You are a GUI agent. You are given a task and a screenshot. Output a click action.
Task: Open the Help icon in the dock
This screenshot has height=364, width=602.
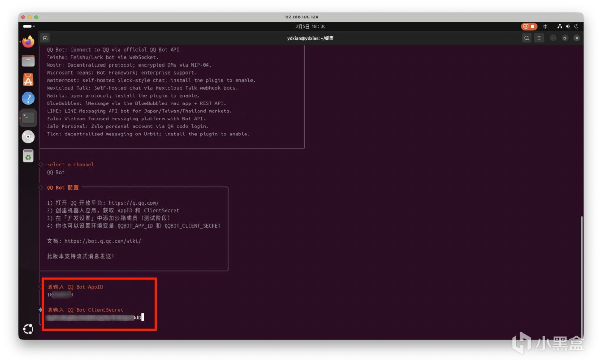[28, 98]
